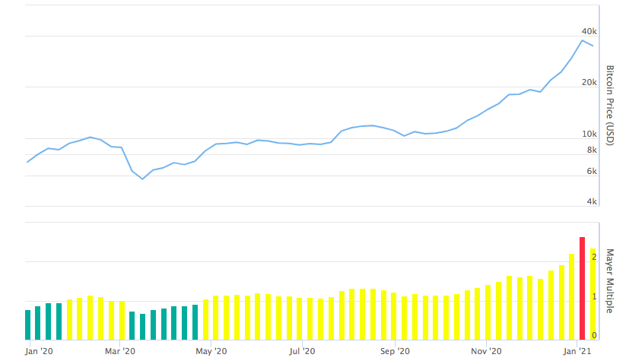Click the first green bar on the left
Screen dimensions: 629x364
[28, 324]
